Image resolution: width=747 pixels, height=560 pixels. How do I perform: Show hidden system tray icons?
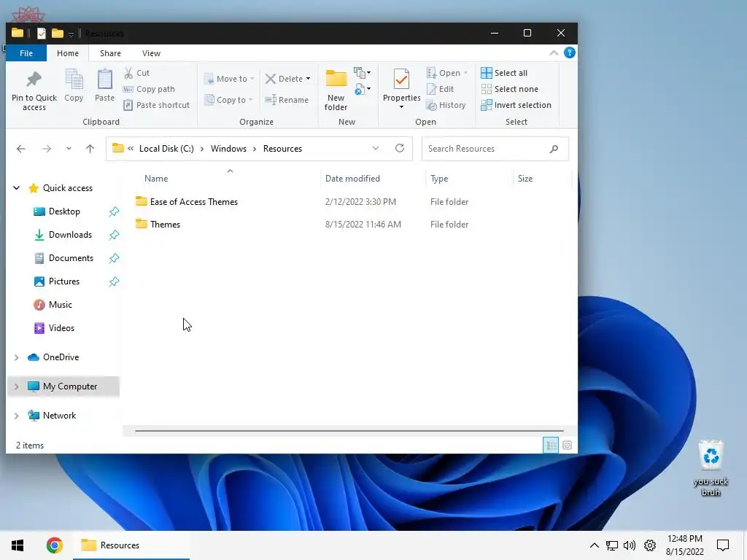[x=594, y=545]
